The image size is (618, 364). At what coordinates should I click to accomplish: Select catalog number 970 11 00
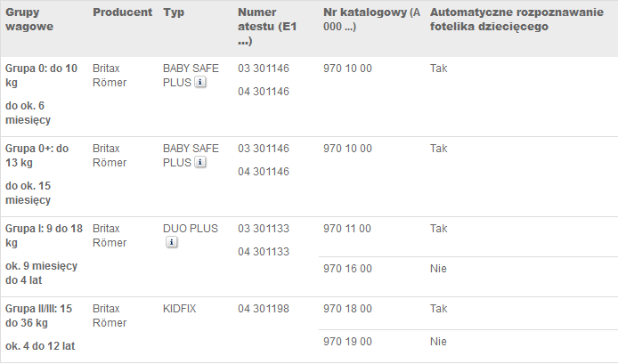[347, 229]
